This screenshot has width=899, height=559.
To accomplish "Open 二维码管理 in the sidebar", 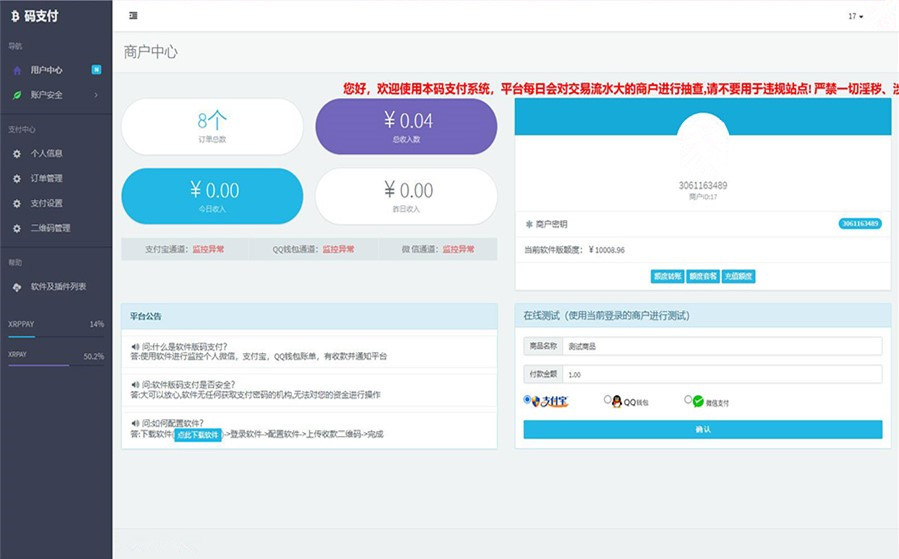I will (50, 228).
